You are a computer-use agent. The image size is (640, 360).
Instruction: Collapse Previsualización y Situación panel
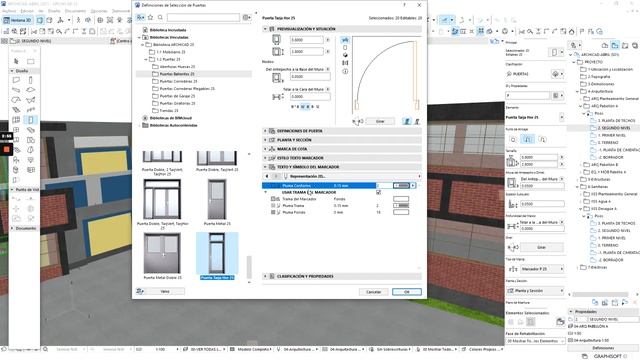click(x=265, y=29)
